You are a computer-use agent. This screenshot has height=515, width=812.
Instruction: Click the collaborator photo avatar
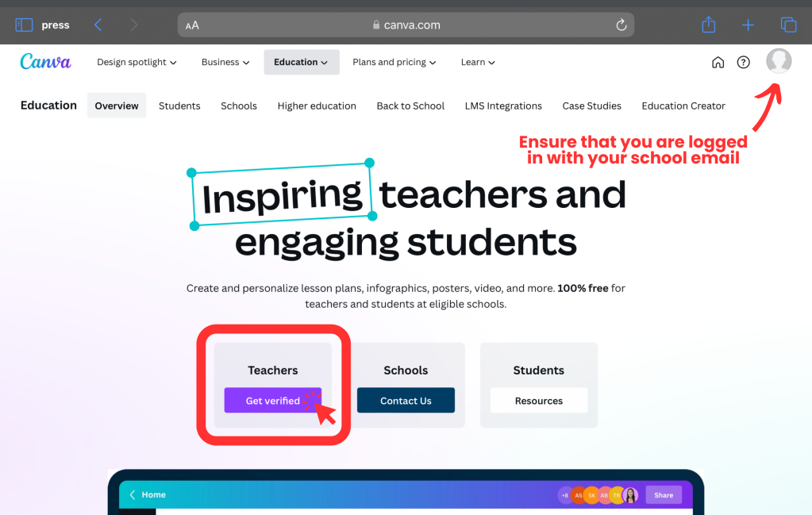coord(630,495)
